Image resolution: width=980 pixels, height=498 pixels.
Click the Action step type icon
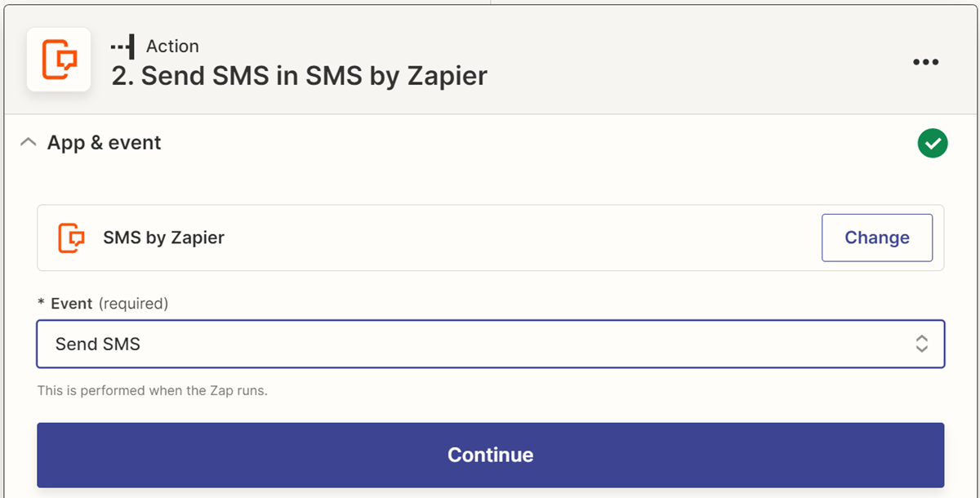pos(122,47)
